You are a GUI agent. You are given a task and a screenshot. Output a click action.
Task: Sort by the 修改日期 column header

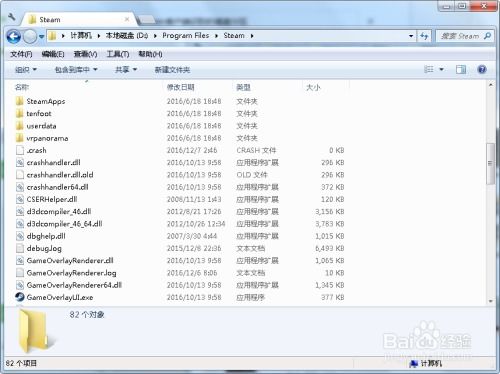tap(180, 87)
